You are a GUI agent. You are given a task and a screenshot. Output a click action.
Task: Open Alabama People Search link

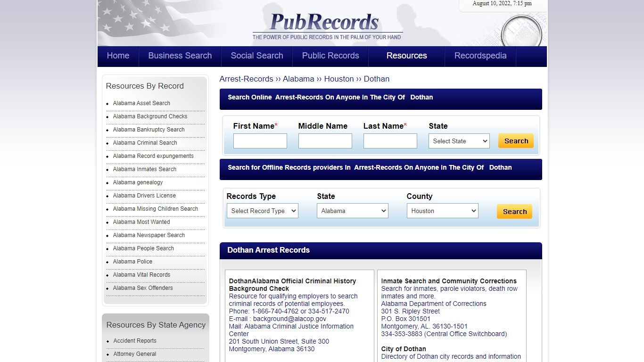tap(143, 248)
